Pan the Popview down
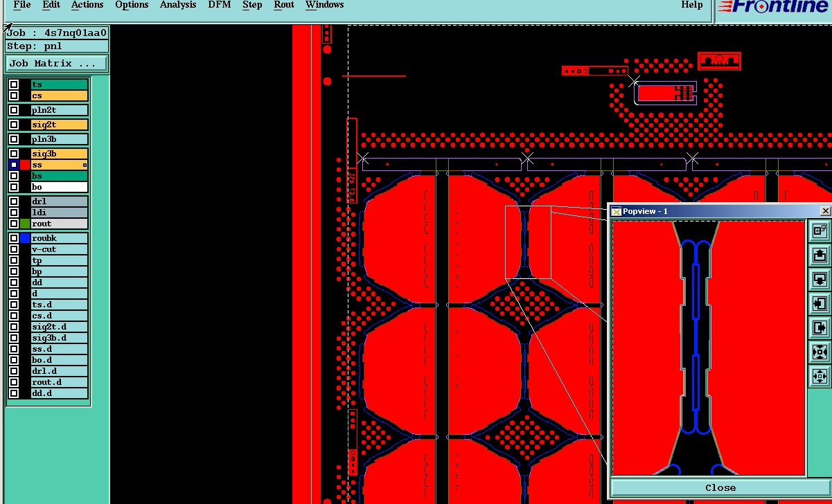The image size is (832, 504). point(820,279)
